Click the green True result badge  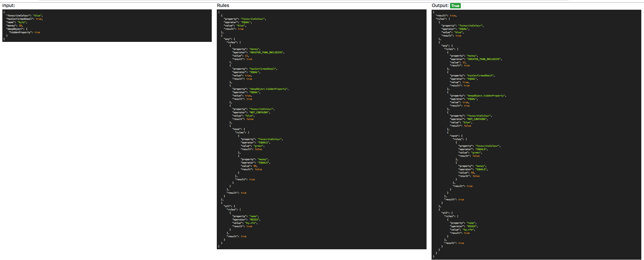tap(455, 6)
